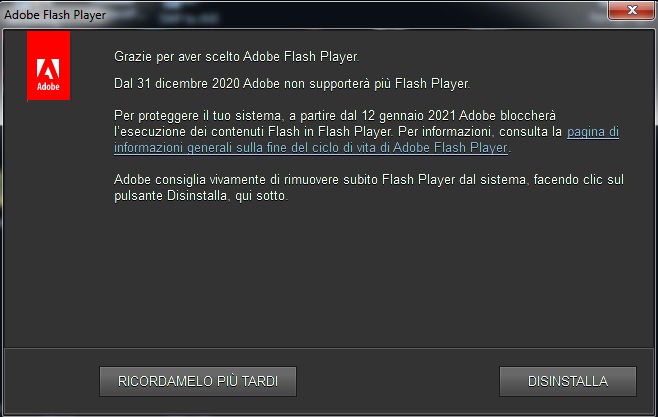Choose Ricordamelo più tardi
658x417 pixels.
coord(198,381)
